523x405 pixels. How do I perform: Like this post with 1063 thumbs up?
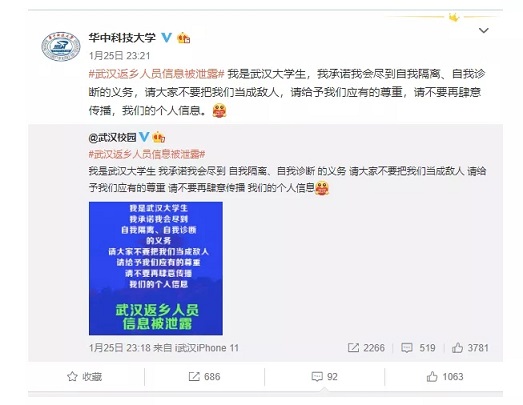click(445, 377)
